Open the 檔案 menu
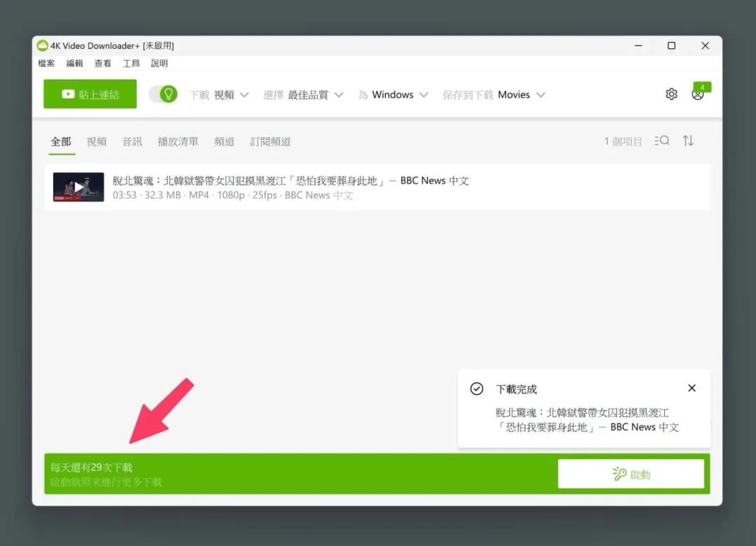 [x=46, y=63]
